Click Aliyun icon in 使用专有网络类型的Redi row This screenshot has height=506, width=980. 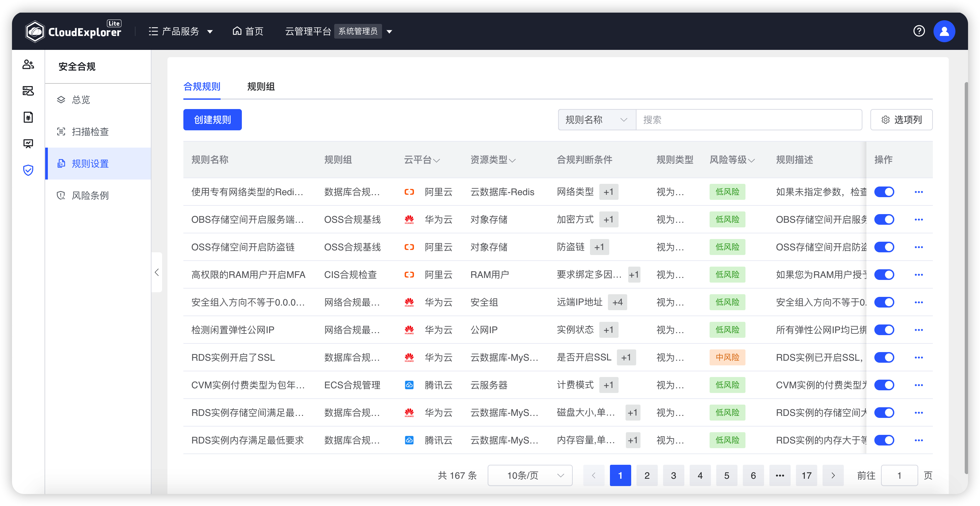[409, 192]
